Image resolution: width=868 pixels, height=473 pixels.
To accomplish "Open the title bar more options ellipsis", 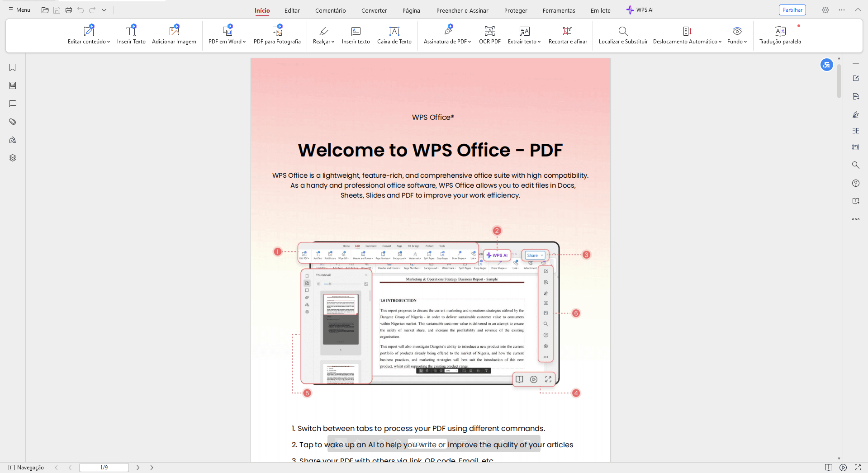I will click(842, 10).
